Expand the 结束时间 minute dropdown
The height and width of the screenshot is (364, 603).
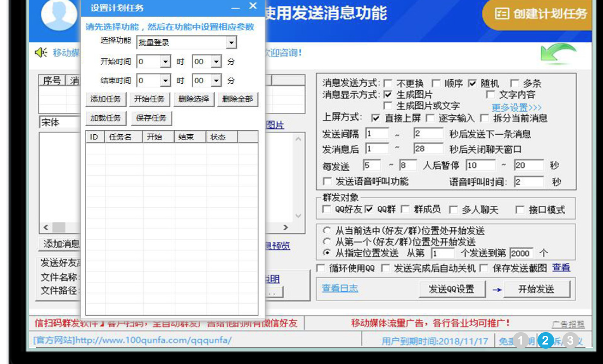[216, 80]
